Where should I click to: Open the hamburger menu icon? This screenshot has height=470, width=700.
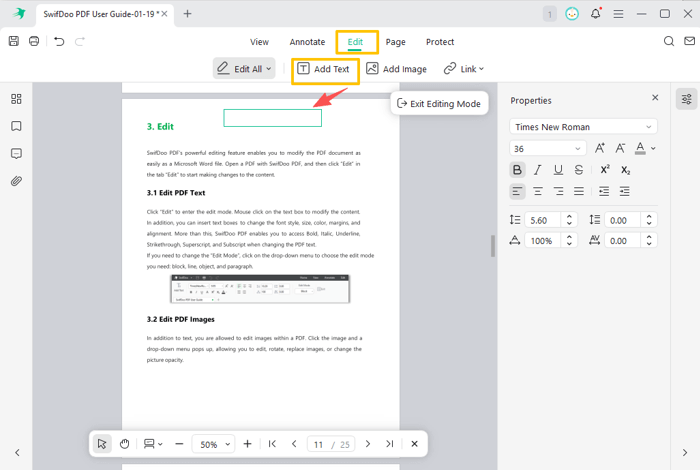618,14
